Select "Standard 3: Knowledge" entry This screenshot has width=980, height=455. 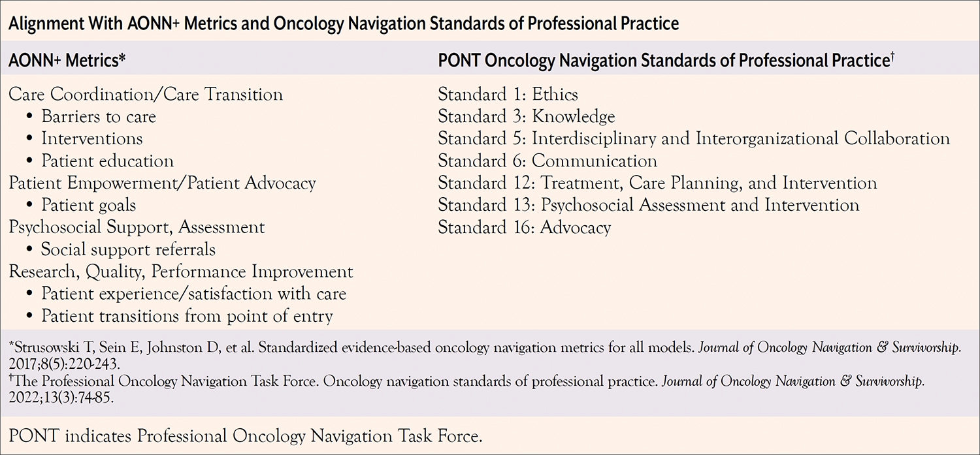click(526, 117)
